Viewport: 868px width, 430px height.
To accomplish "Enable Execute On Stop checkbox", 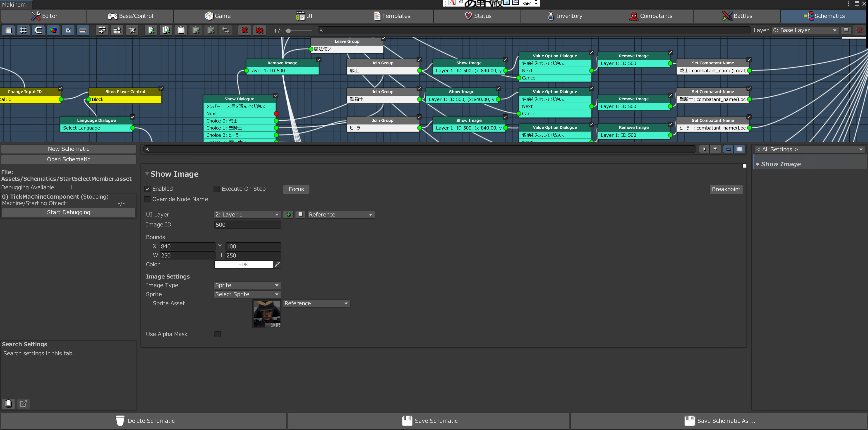I will pyautogui.click(x=217, y=189).
